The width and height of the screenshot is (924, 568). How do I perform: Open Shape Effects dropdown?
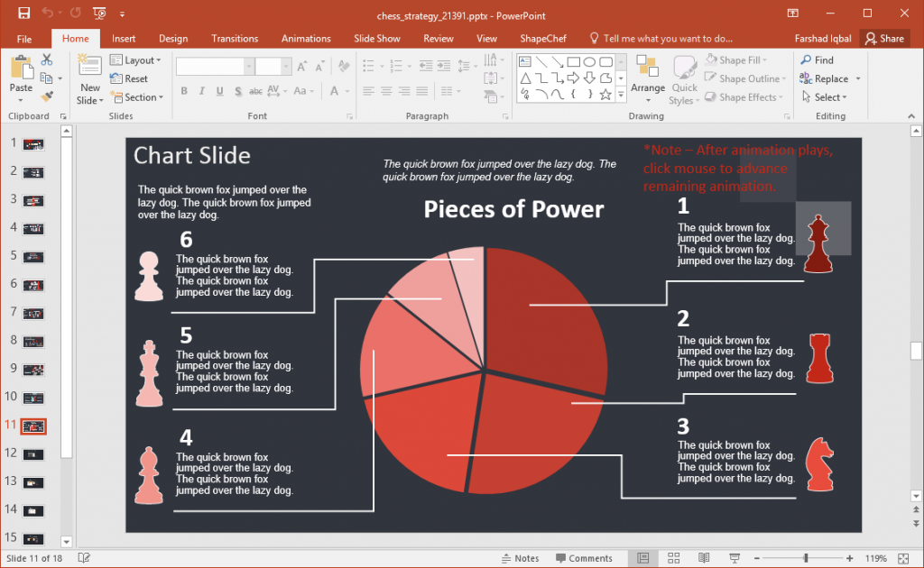point(744,97)
